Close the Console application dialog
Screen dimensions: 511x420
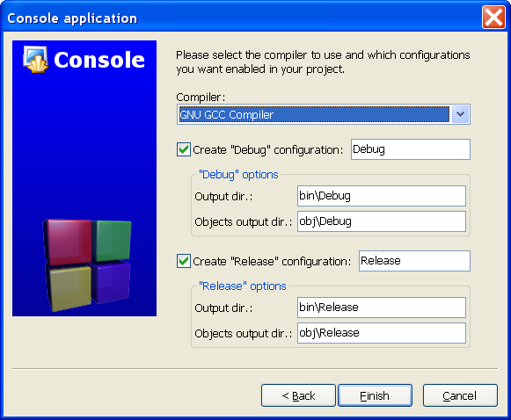tap(493, 18)
